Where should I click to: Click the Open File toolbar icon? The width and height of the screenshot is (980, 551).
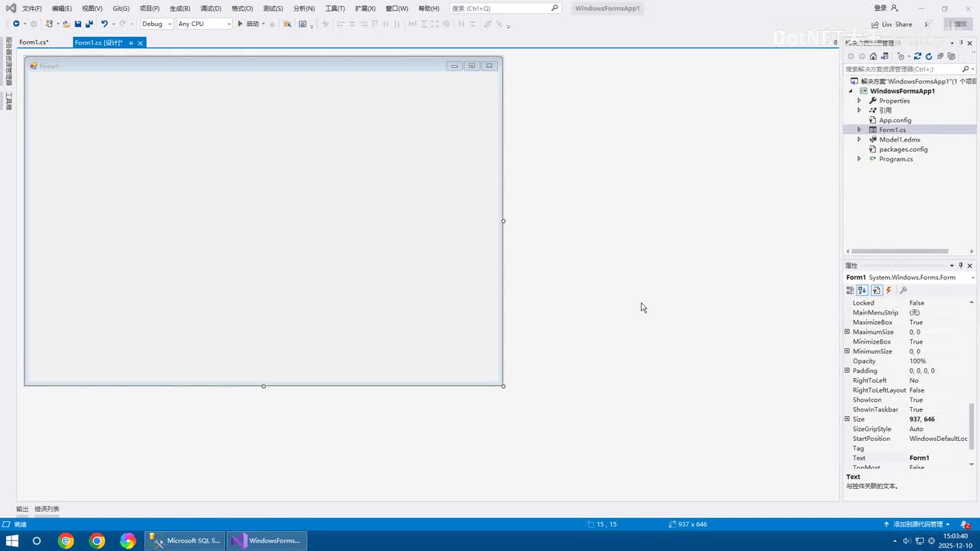pyautogui.click(x=67, y=24)
